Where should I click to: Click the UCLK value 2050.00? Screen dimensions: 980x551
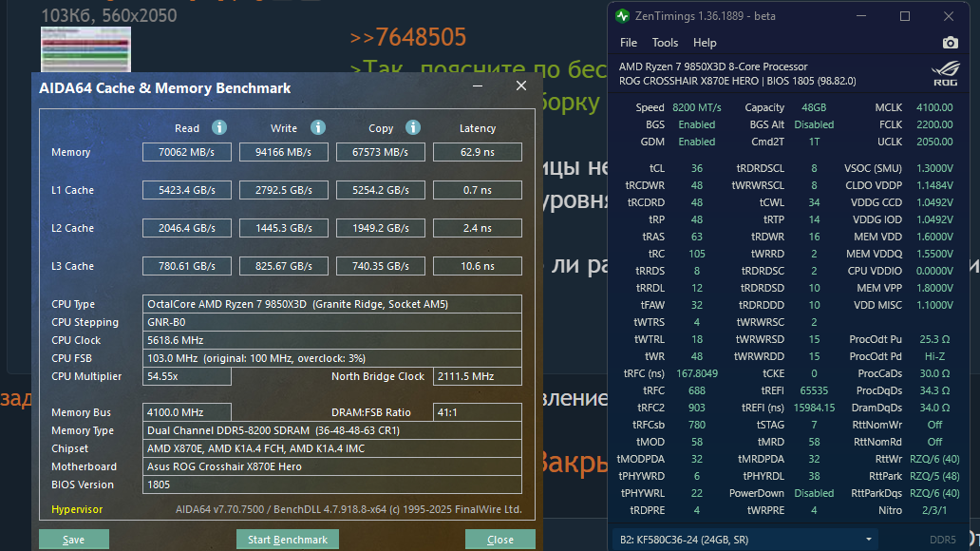tap(934, 142)
